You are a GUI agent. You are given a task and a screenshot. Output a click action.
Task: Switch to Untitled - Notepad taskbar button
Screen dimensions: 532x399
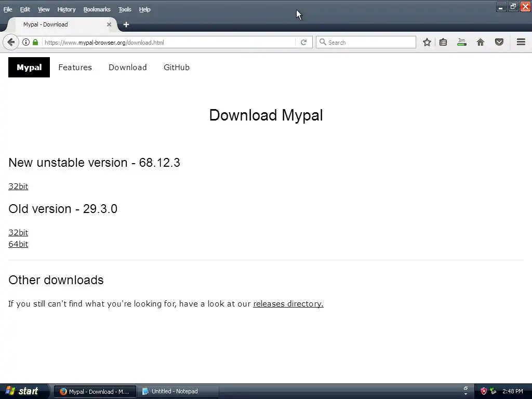[178, 391]
